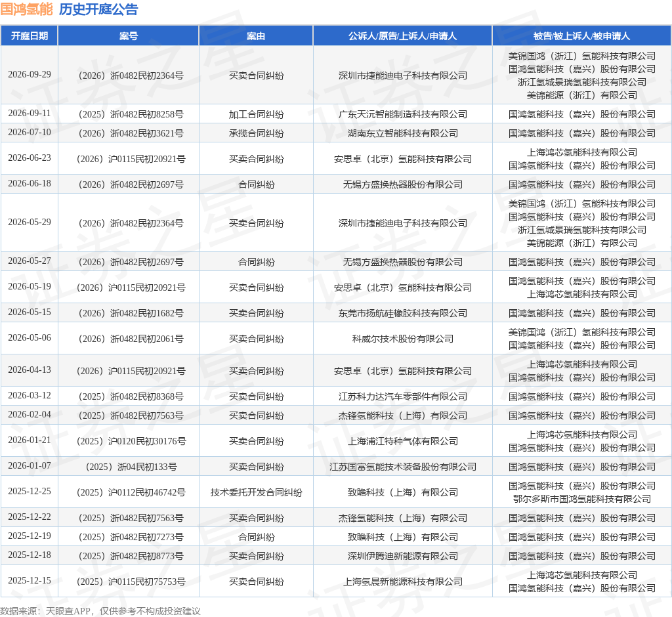Click 江苏科力达汽车零部件有限公司 cell
Image resolution: width=672 pixels, height=617 pixels.
(x=402, y=396)
